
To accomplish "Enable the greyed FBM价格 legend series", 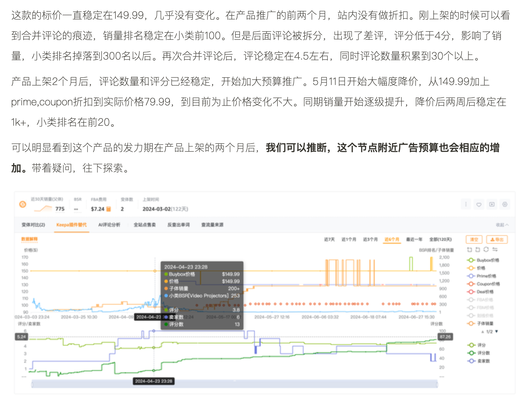I will [x=481, y=307].
